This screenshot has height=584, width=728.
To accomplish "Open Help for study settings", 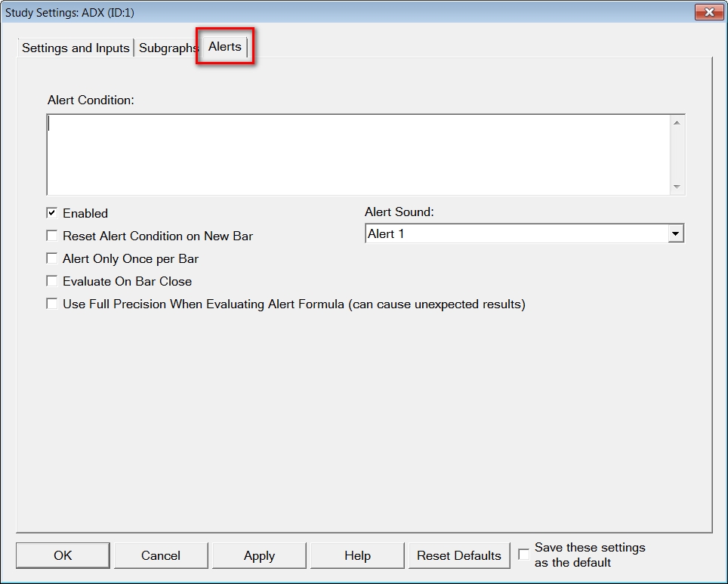I will coord(357,555).
